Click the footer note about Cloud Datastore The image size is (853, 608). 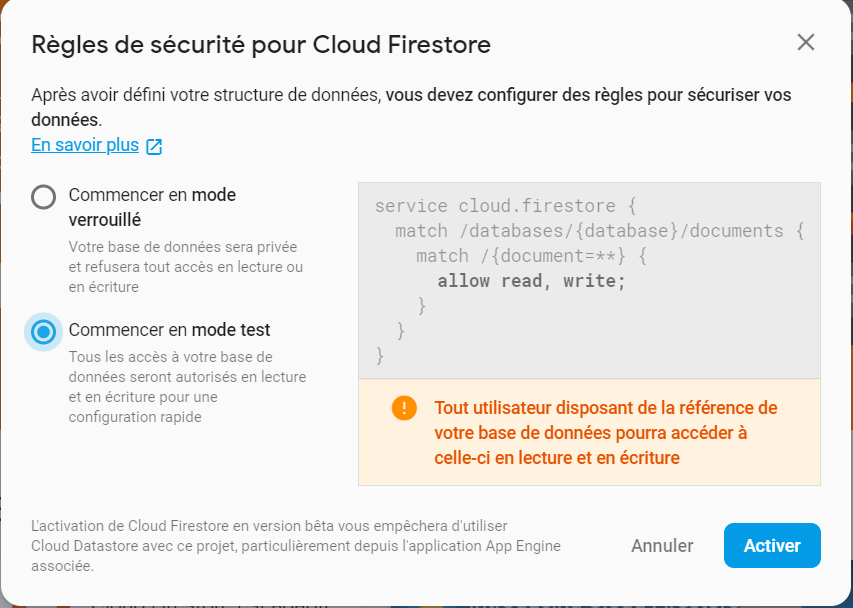point(296,546)
